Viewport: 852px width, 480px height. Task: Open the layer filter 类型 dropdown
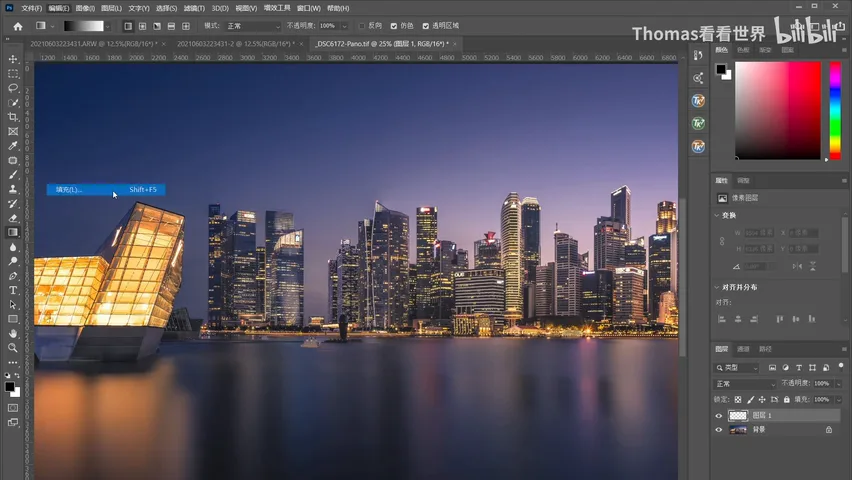tap(737, 368)
